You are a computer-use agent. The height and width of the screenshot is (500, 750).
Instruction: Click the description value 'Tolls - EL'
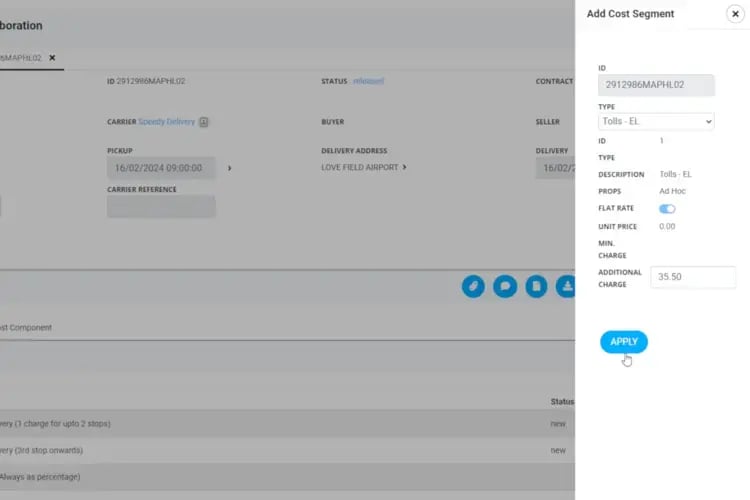(x=675, y=175)
